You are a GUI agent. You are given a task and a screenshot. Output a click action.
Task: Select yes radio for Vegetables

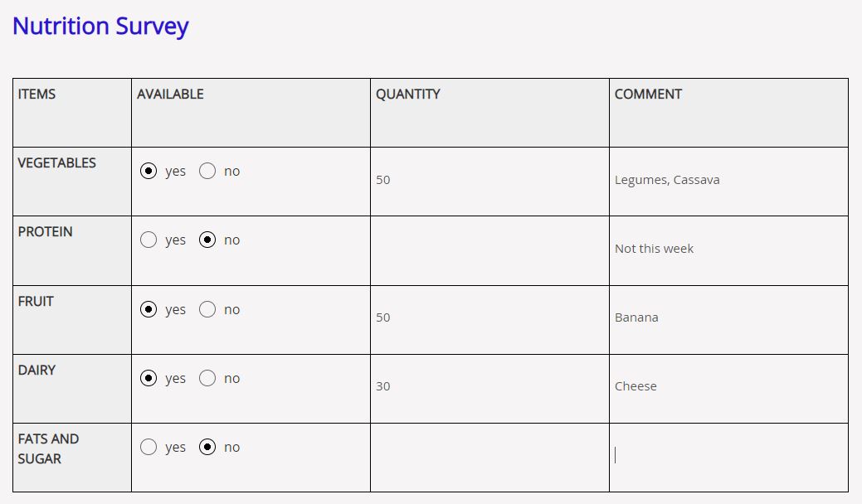pyautogui.click(x=149, y=171)
